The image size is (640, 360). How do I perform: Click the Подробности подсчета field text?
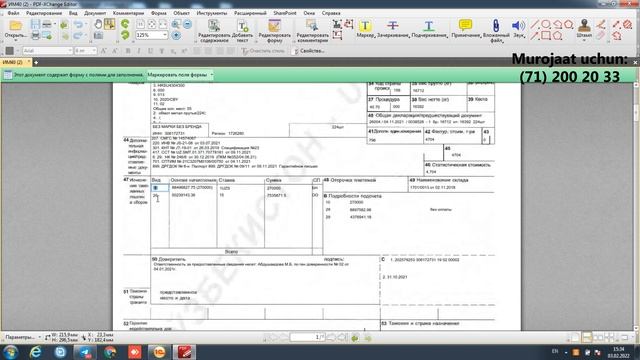point(355,196)
